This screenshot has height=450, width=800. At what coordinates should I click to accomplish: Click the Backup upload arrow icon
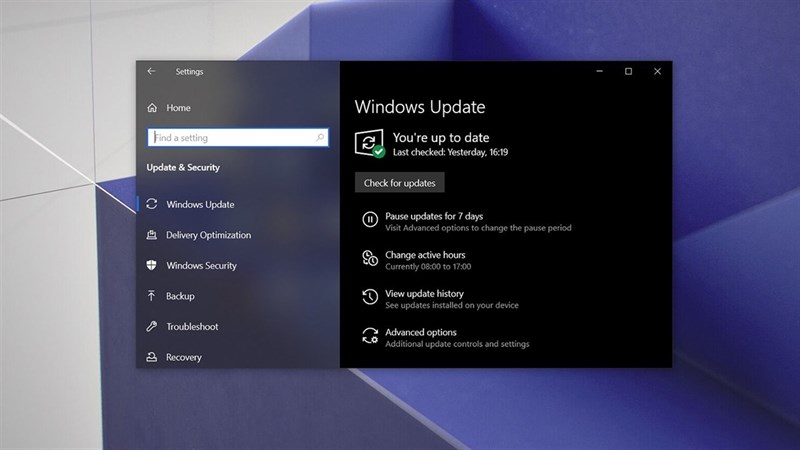[152, 296]
